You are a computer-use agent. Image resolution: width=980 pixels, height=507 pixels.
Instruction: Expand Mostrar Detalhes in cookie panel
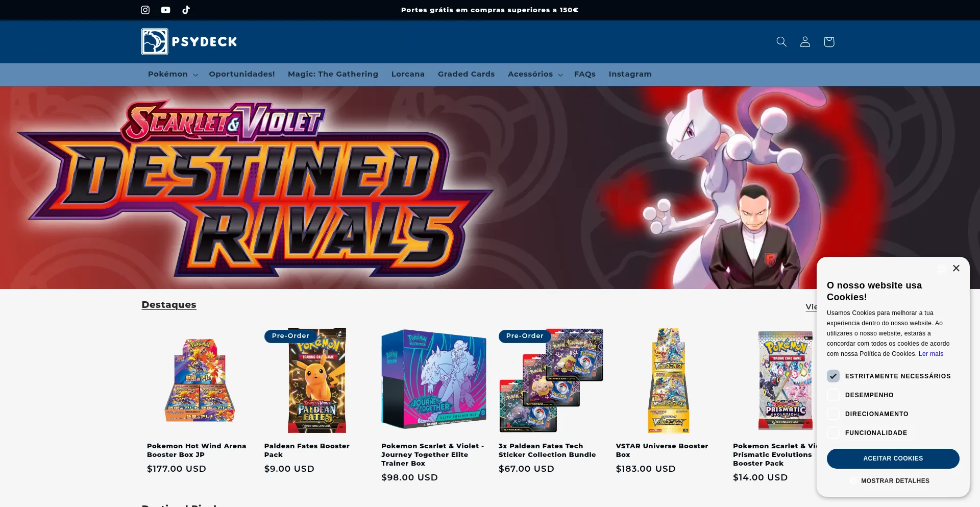coord(893,481)
